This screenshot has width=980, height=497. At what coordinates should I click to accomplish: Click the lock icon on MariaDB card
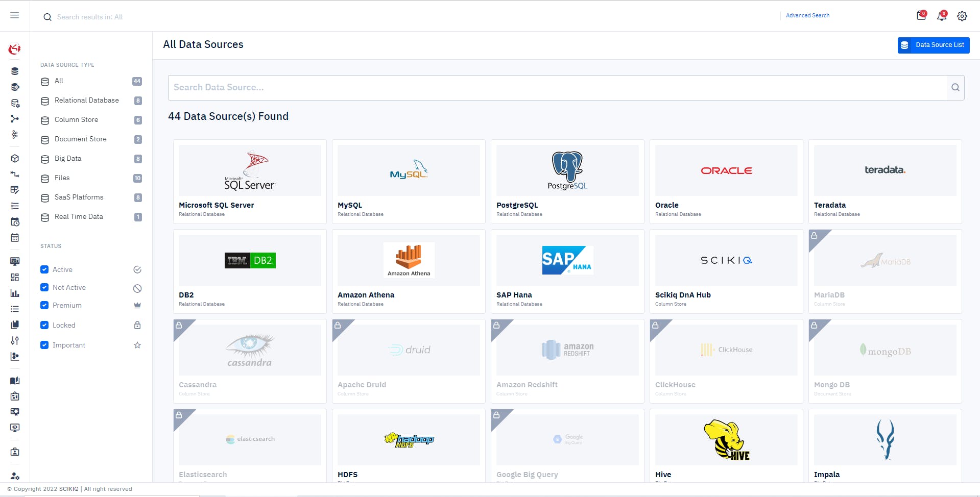coord(814,235)
